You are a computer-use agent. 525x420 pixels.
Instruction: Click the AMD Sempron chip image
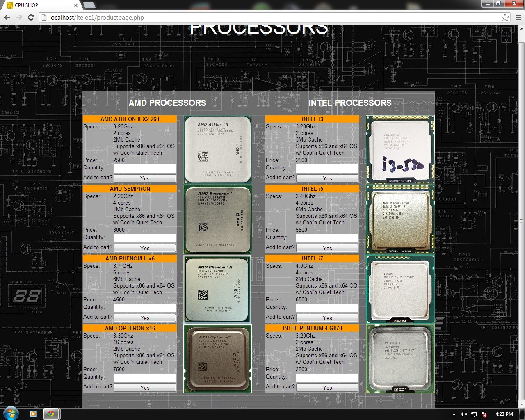218,219
